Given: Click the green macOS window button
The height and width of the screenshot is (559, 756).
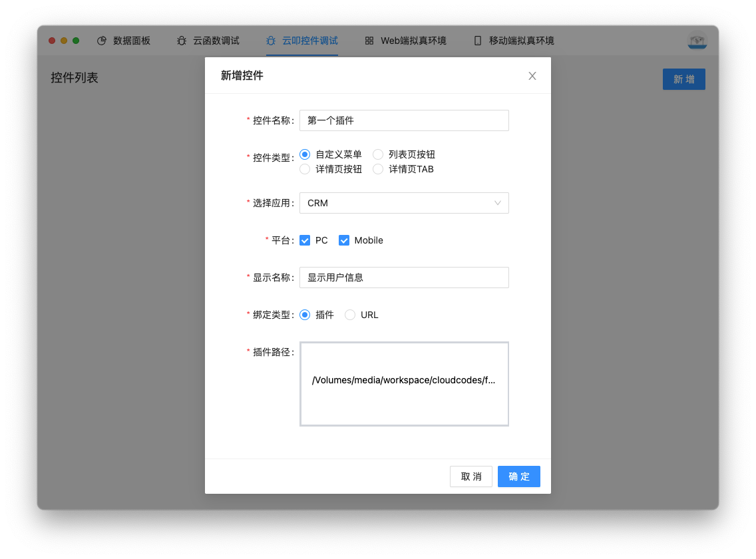Looking at the screenshot, I should [x=76, y=41].
